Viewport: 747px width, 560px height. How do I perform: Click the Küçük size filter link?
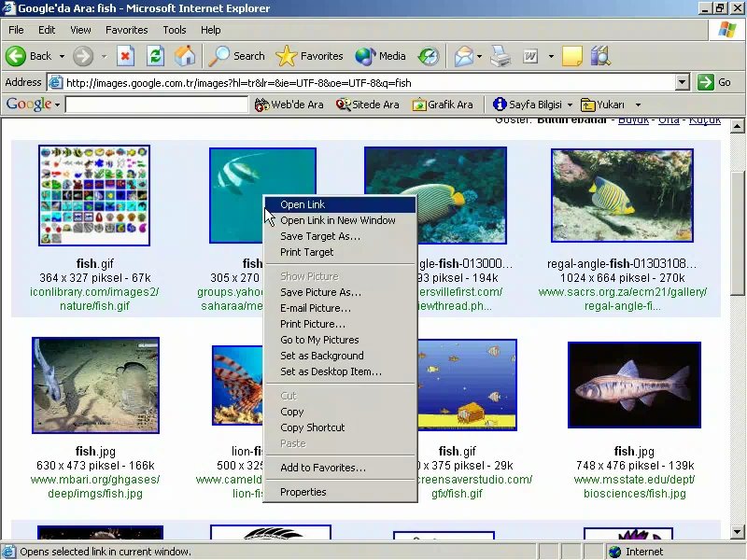[705, 120]
